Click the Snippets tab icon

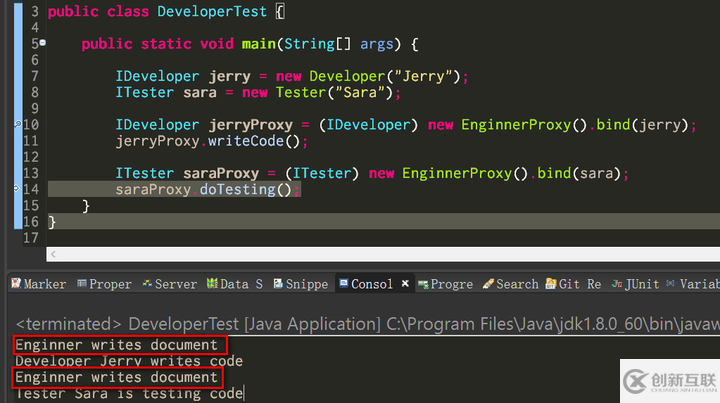click(x=278, y=284)
